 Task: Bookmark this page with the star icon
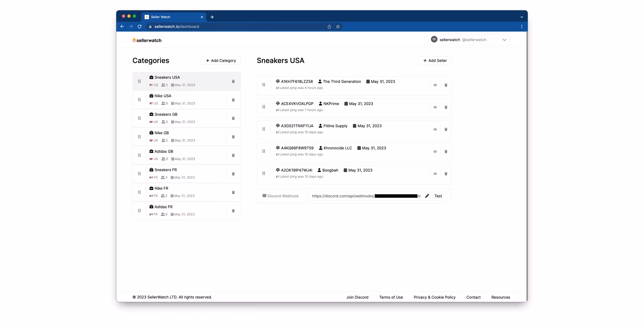[338, 27]
